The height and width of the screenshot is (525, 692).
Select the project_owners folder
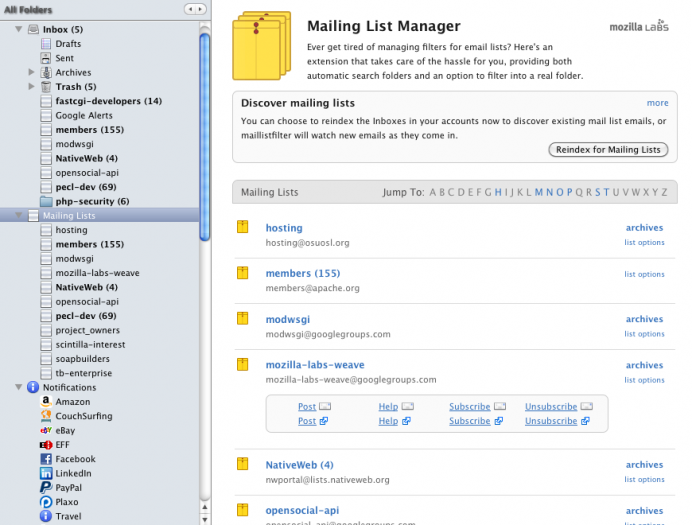tap(87, 330)
